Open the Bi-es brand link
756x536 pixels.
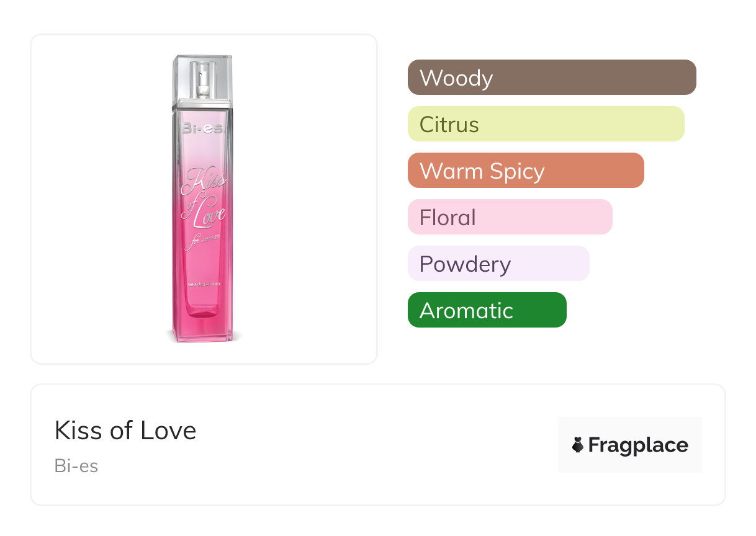76,466
